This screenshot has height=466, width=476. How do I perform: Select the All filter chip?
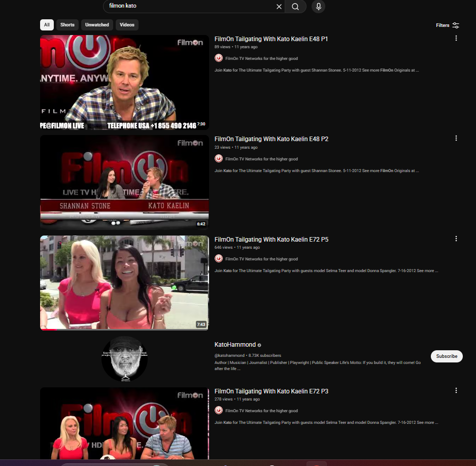47,25
